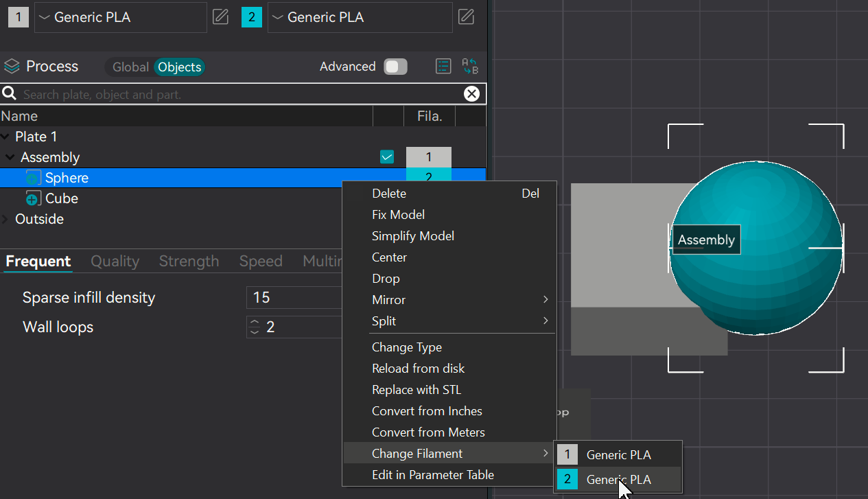Click the part icon beside Sphere
The width and height of the screenshot is (868, 499).
[32, 178]
